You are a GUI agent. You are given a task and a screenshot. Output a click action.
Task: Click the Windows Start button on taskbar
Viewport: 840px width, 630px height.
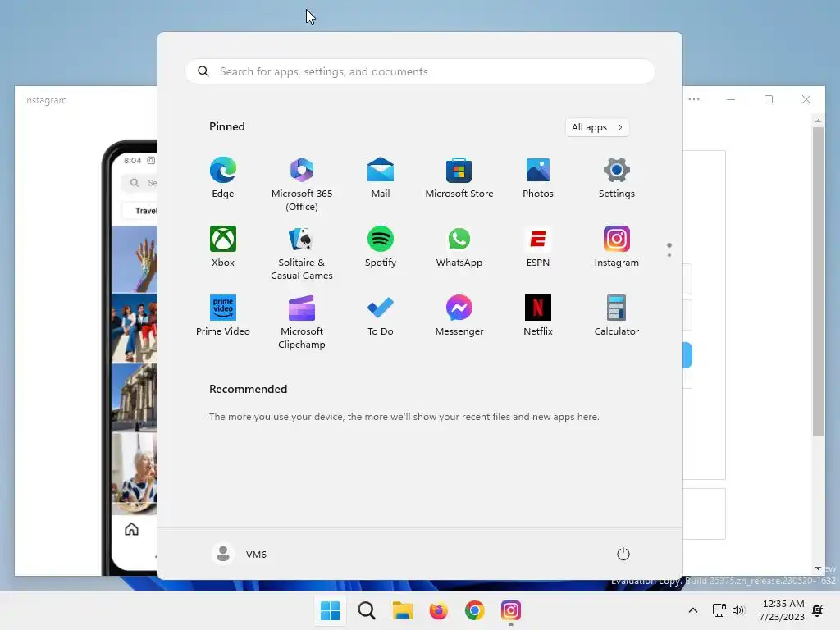click(330, 610)
